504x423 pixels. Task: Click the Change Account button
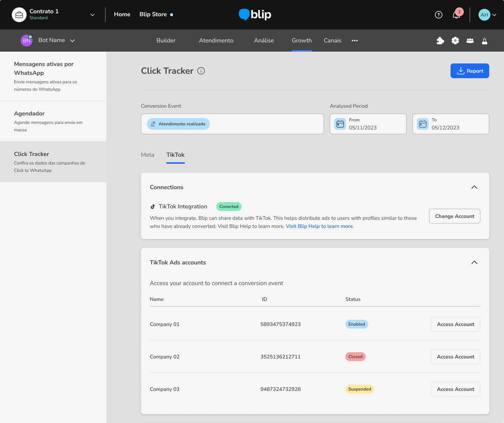(455, 216)
